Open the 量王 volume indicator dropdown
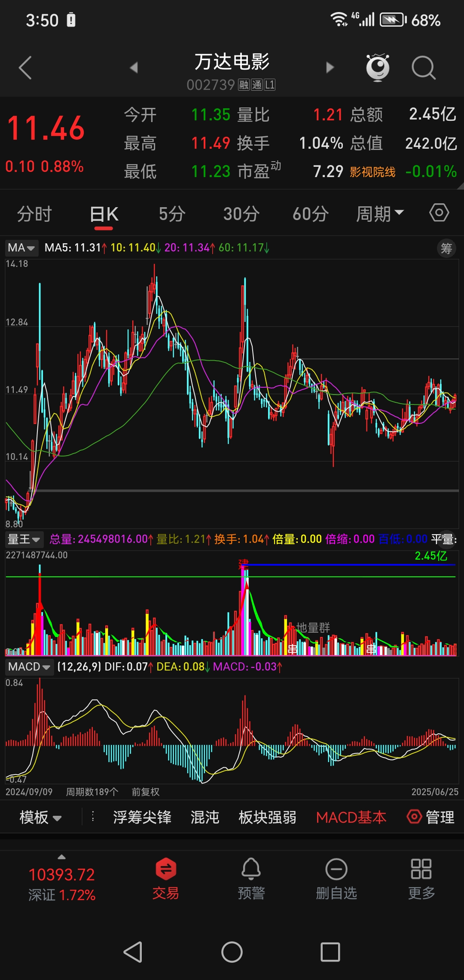This screenshot has width=464, height=980. tap(24, 539)
